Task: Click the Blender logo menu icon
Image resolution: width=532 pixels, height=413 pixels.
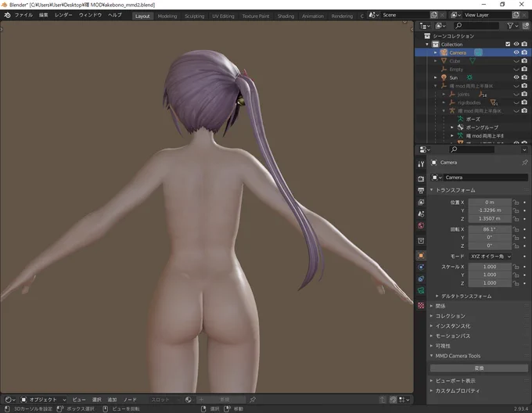Action: tap(7, 16)
